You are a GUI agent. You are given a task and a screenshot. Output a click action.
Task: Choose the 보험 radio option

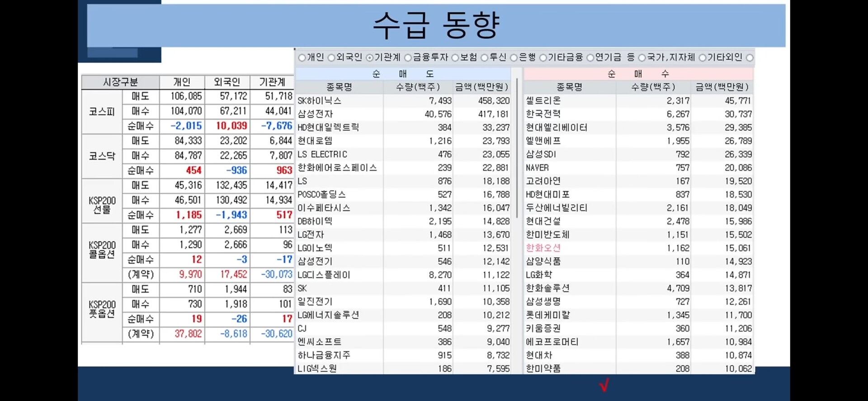[455, 57]
